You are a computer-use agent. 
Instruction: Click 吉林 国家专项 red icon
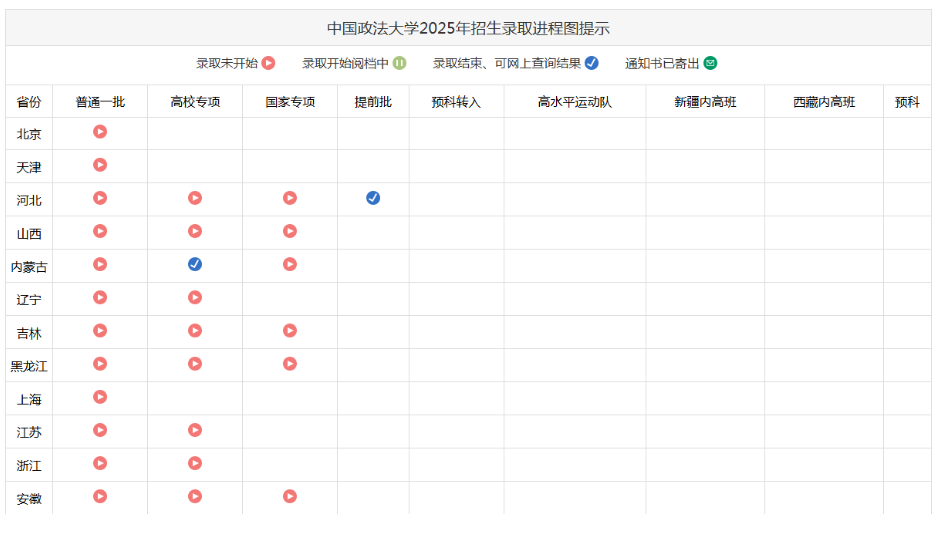coord(290,331)
